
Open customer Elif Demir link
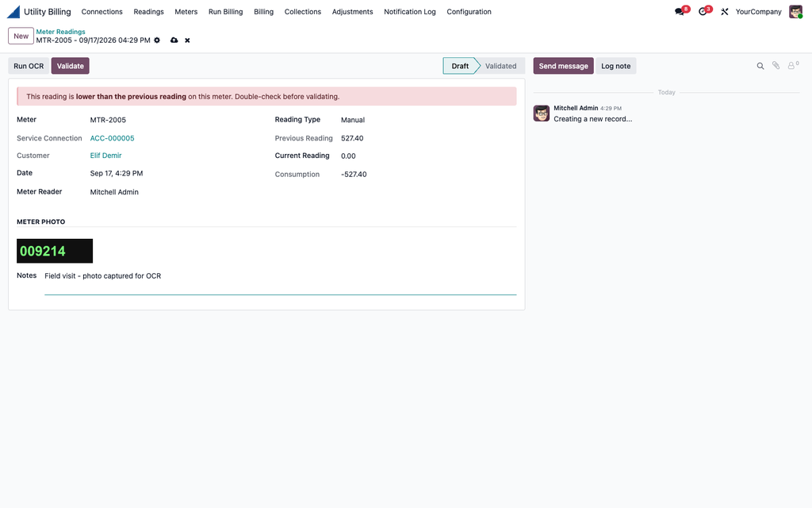click(x=105, y=156)
